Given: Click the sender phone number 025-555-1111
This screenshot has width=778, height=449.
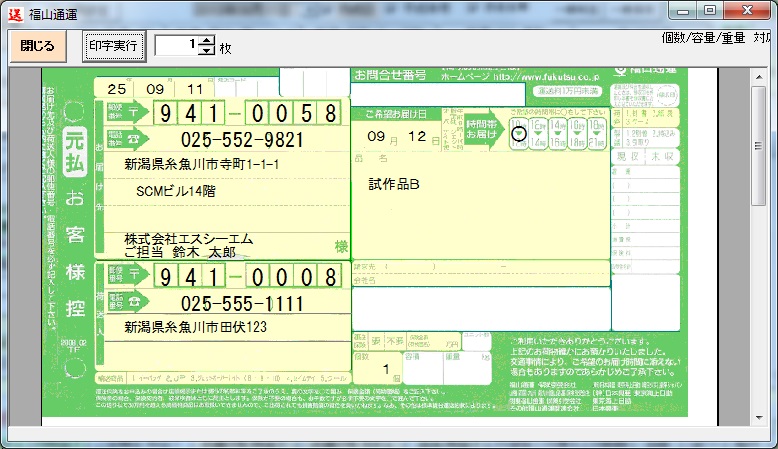Looking at the screenshot, I should (x=242, y=304).
